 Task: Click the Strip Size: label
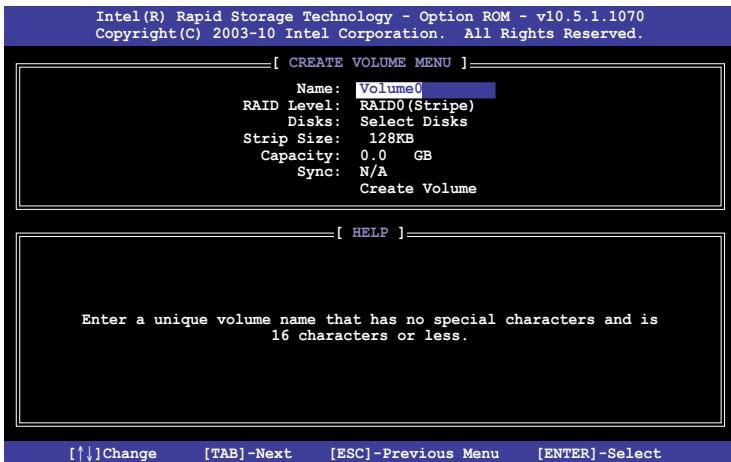coord(291,139)
